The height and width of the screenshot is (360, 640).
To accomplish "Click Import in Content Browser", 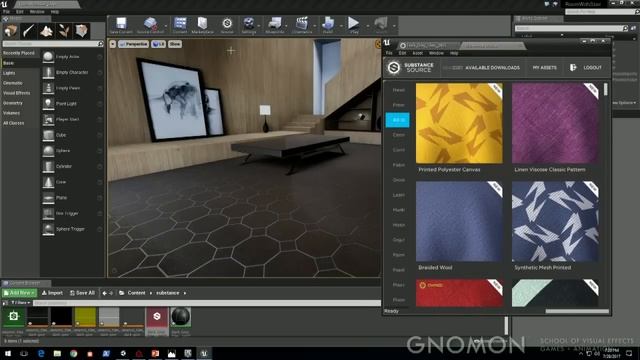I will (52, 293).
